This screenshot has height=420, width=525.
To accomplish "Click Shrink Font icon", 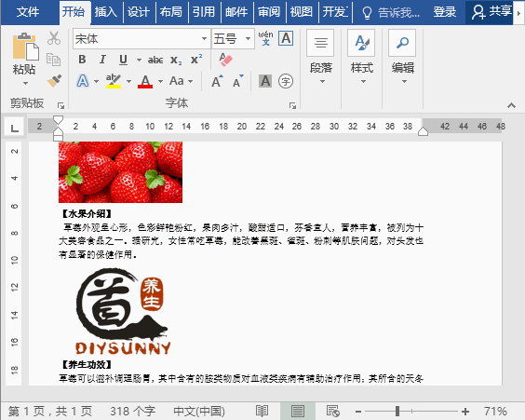I will tap(238, 81).
